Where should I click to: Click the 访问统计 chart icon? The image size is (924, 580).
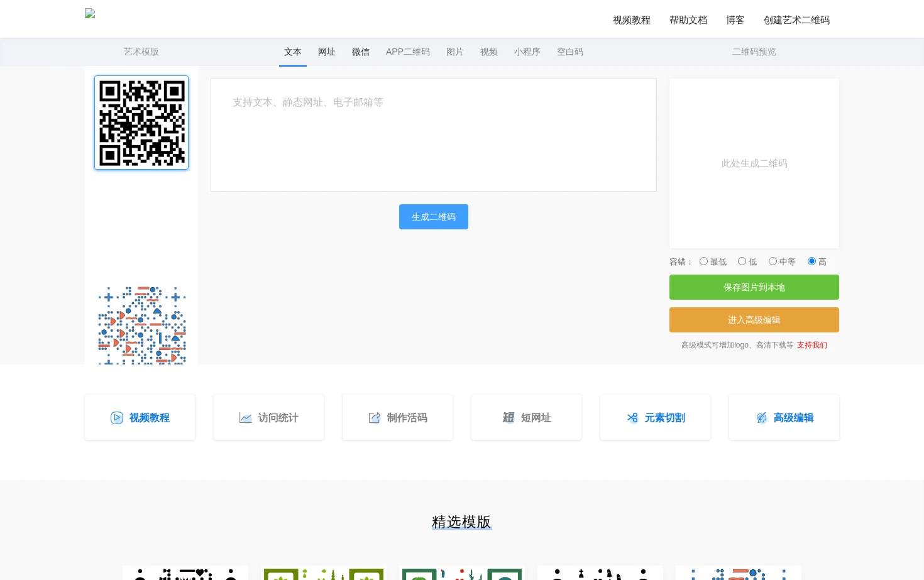(x=246, y=418)
